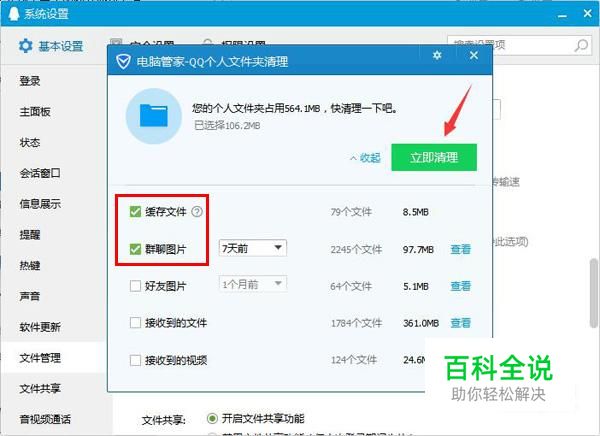Open the 7天前 dropdown for 群聊图片

click(x=253, y=248)
